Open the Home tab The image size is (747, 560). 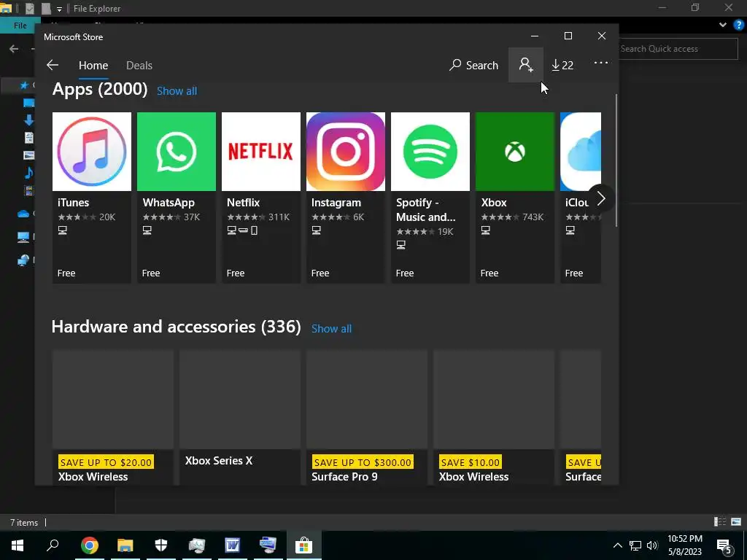pyautogui.click(x=93, y=65)
